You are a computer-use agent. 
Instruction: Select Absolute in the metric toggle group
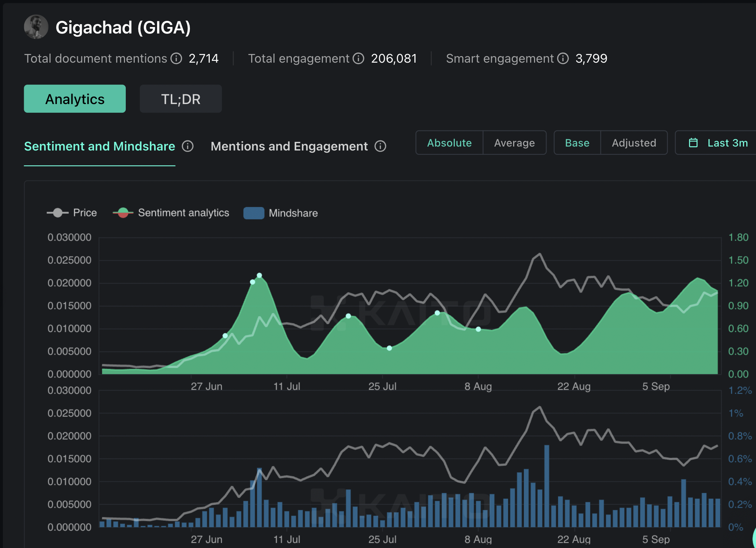tap(449, 143)
